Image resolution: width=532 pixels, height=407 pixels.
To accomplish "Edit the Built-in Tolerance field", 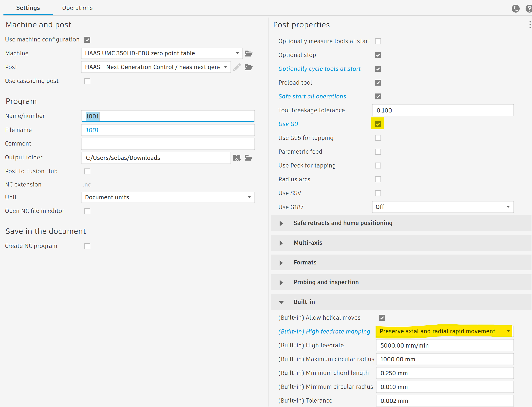I will tap(445, 401).
